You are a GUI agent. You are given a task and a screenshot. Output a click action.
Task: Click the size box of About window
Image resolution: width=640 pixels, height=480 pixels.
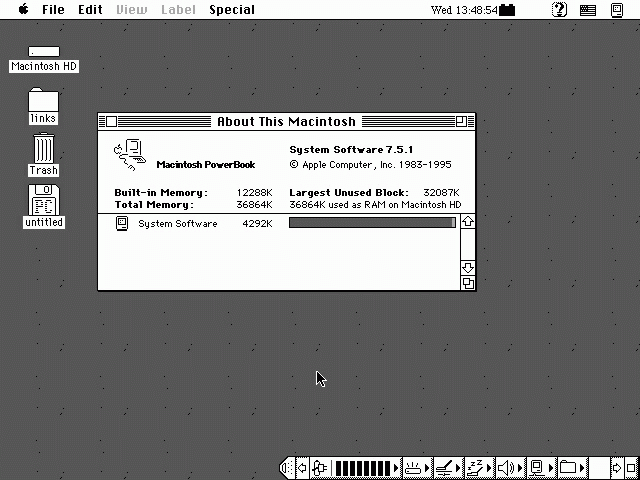[468, 283]
